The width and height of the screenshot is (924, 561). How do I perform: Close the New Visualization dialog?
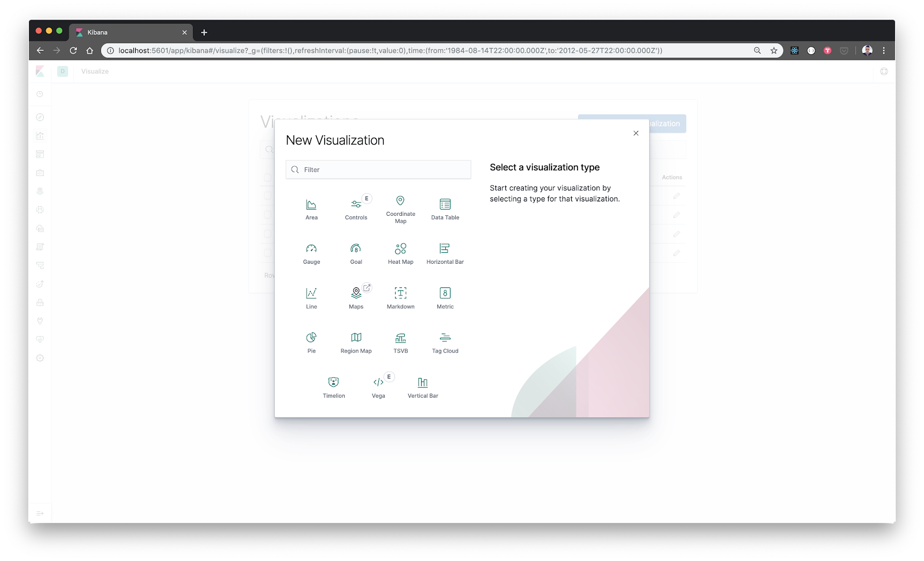pyautogui.click(x=636, y=133)
